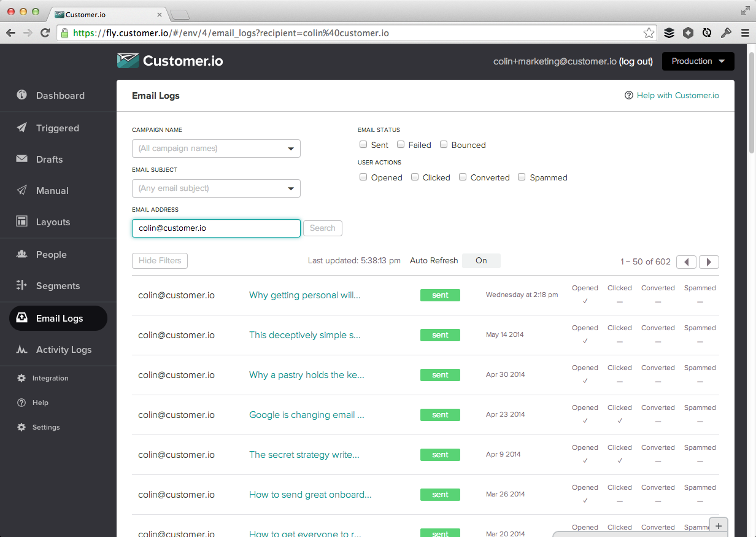This screenshot has height=537, width=756.
Task: Check the Sent email status filter
Action: (363, 144)
